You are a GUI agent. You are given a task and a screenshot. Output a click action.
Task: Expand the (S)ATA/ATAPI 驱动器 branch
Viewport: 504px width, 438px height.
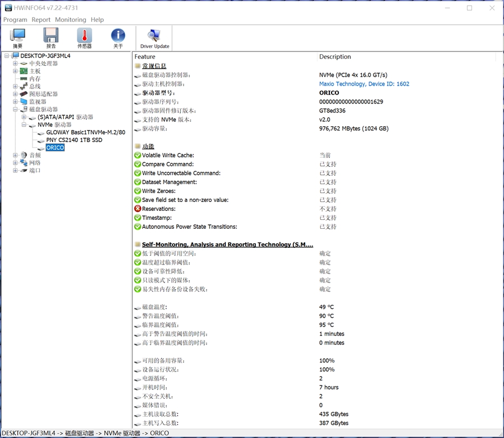[24, 117]
